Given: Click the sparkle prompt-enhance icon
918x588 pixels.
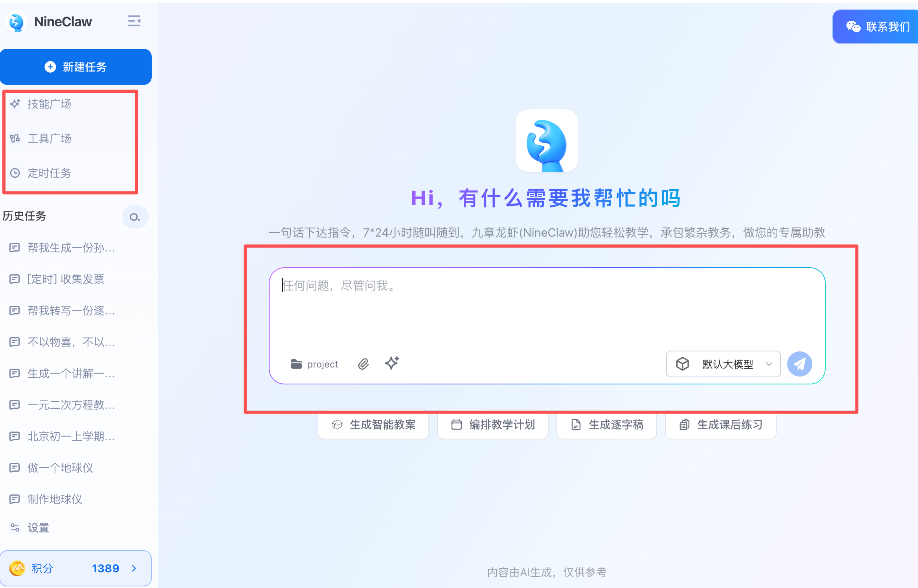Looking at the screenshot, I should (391, 364).
